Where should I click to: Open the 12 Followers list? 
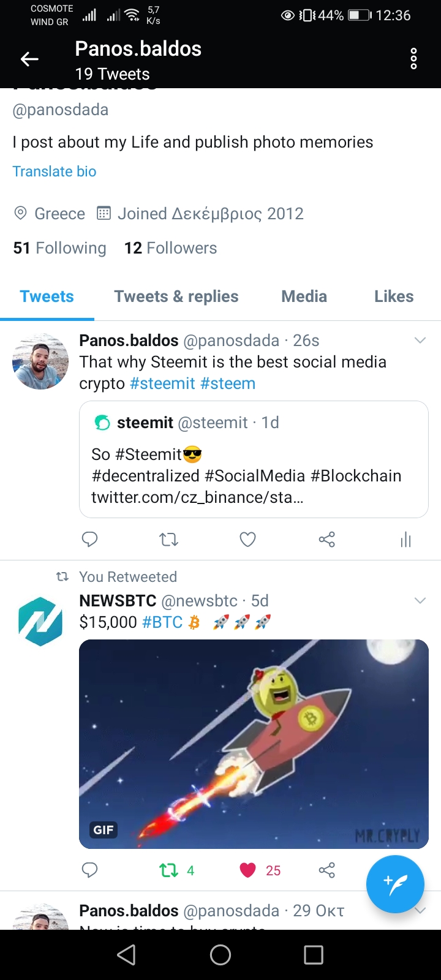pyautogui.click(x=170, y=248)
